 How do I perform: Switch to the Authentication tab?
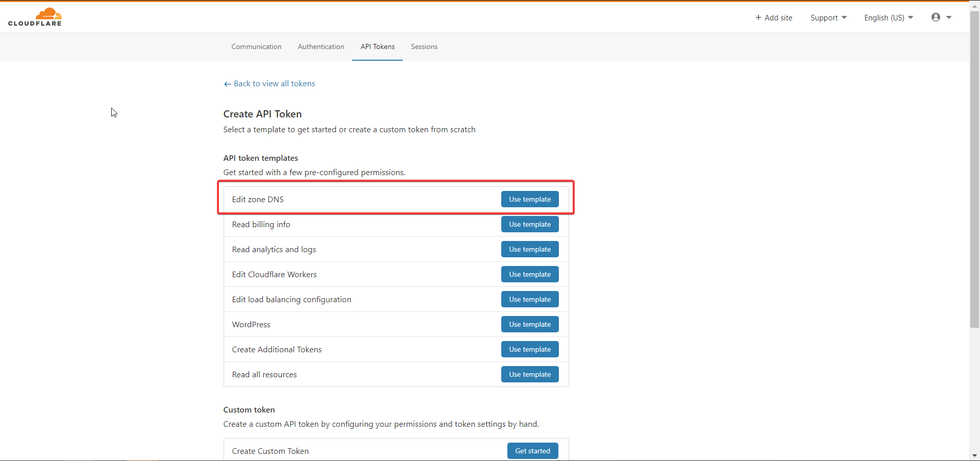coord(321,46)
